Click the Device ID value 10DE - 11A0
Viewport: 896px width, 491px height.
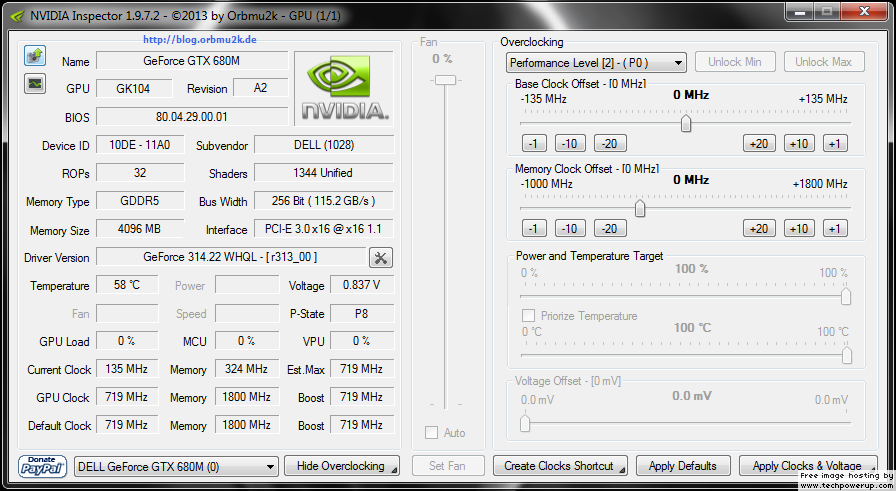point(140,145)
